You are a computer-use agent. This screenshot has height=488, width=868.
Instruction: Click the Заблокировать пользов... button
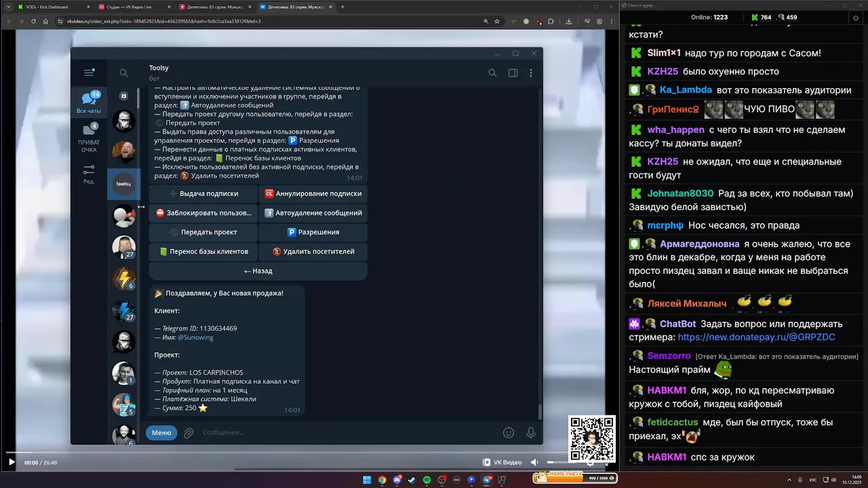(x=203, y=213)
